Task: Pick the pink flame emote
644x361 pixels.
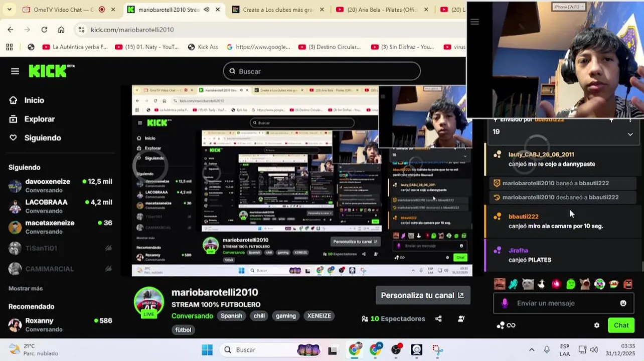Action: click(556, 284)
